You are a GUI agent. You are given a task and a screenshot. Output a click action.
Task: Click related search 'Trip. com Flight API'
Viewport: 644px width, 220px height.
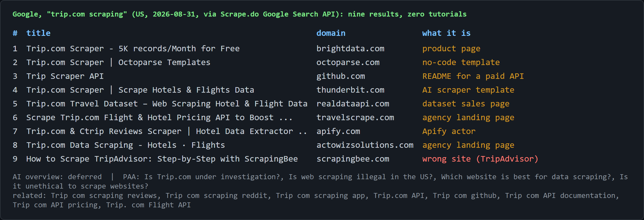(x=149, y=205)
